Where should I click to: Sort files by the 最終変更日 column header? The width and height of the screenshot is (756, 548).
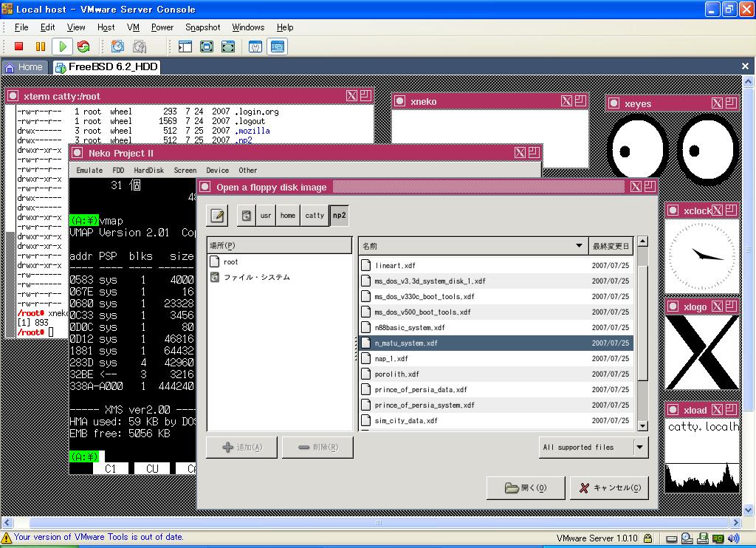pyautogui.click(x=611, y=246)
